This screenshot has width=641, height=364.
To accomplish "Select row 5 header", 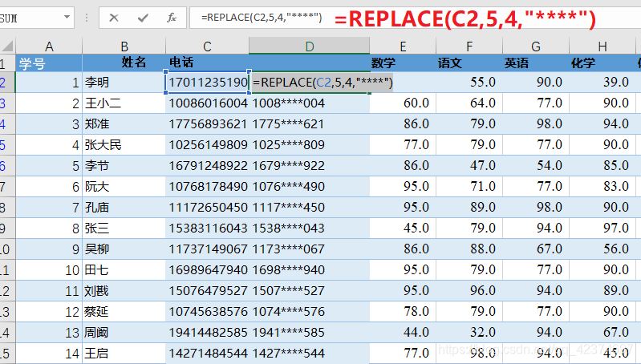I will coord(7,145).
